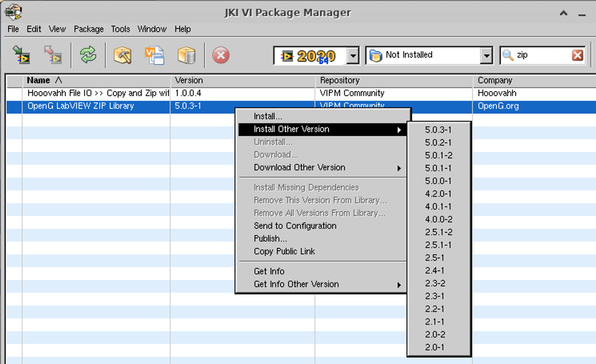Select version 2.2-1 in submenu
This screenshot has height=364, width=596.
click(438, 309)
